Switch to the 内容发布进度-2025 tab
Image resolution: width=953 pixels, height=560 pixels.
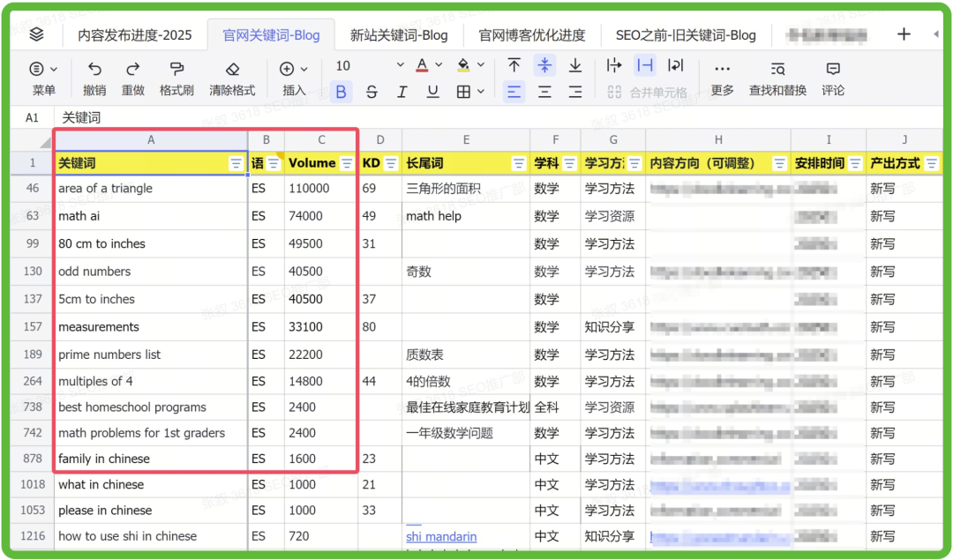[134, 35]
